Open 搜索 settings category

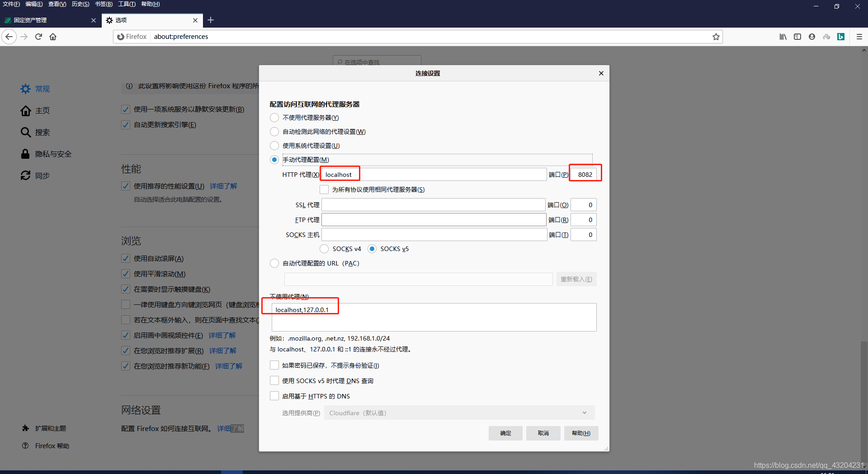[35, 132]
